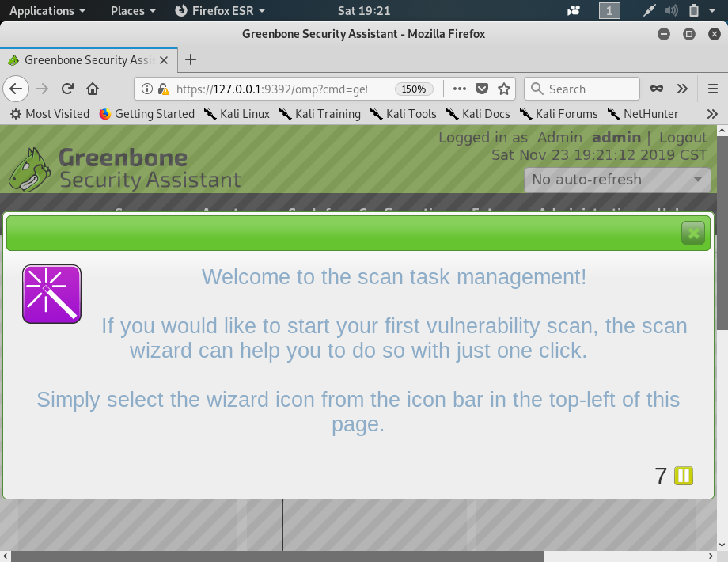Open the Places menu
The width and height of the screenshot is (728, 562).
tap(133, 10)
